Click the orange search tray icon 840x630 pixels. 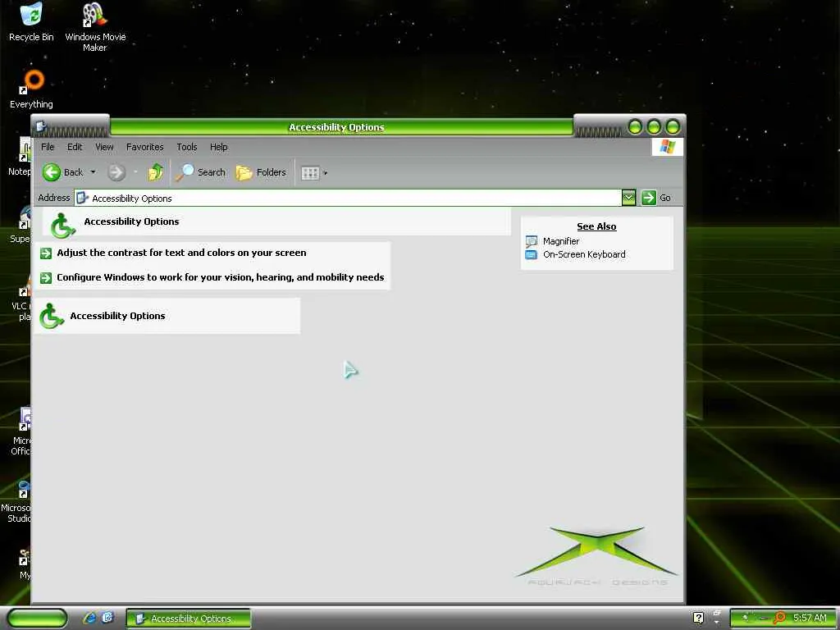click(x=780, y=619)
